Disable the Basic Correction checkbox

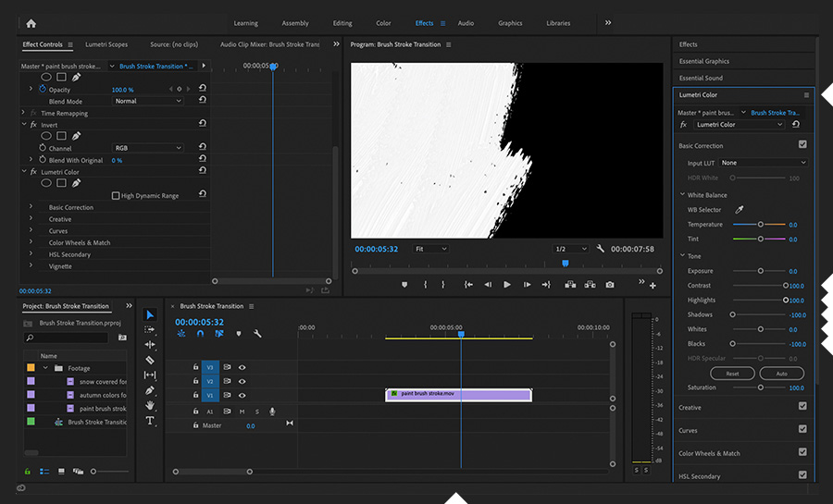coord(802,145)
